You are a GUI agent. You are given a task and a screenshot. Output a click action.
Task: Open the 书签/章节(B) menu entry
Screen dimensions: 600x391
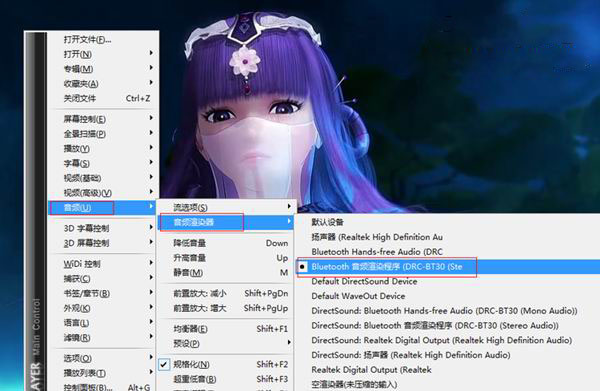103,293
